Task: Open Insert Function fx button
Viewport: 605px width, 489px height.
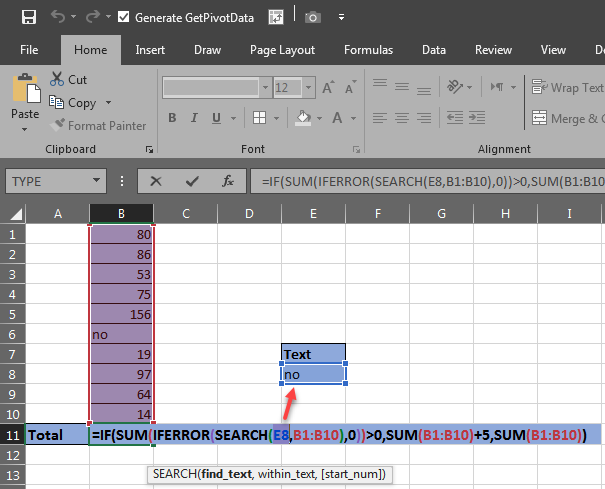Action: pos(228,181)
